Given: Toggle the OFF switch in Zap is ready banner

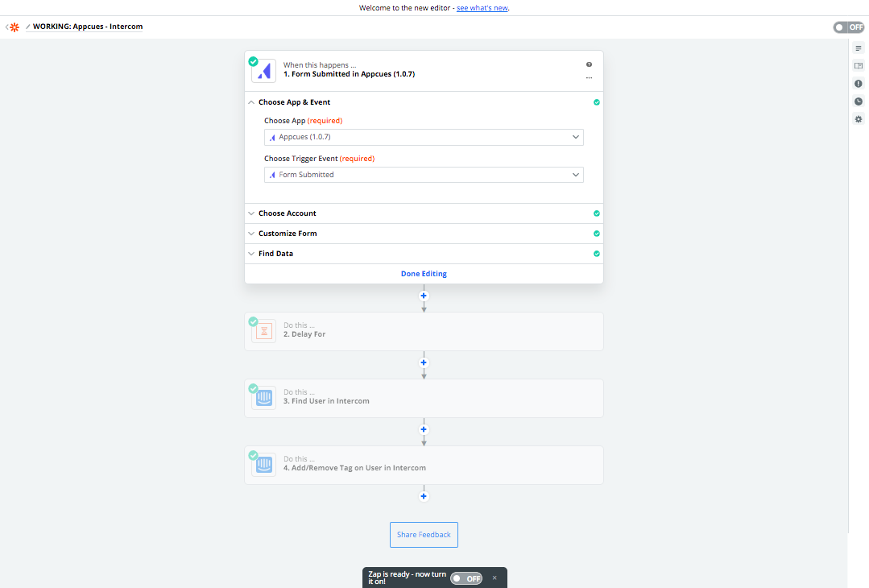Looking at the screenshot, I should point(466,578).
